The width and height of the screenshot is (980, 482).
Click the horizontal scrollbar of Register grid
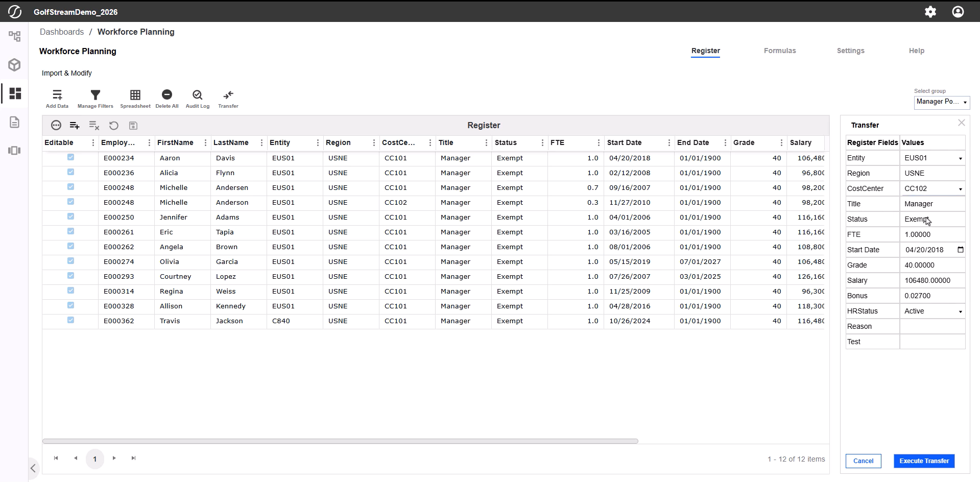340,441
